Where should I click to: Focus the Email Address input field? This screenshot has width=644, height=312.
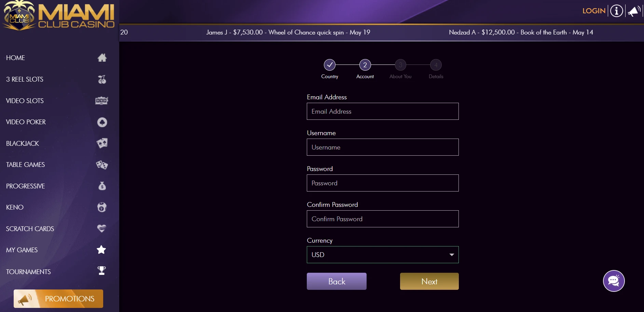pyautogui.click(x=383, y=111)
